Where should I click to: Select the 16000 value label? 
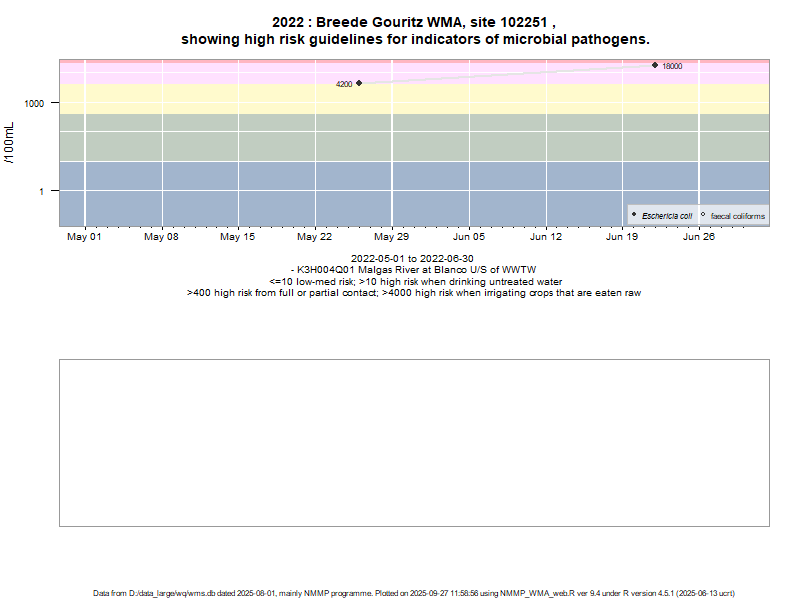pos(672,67)
